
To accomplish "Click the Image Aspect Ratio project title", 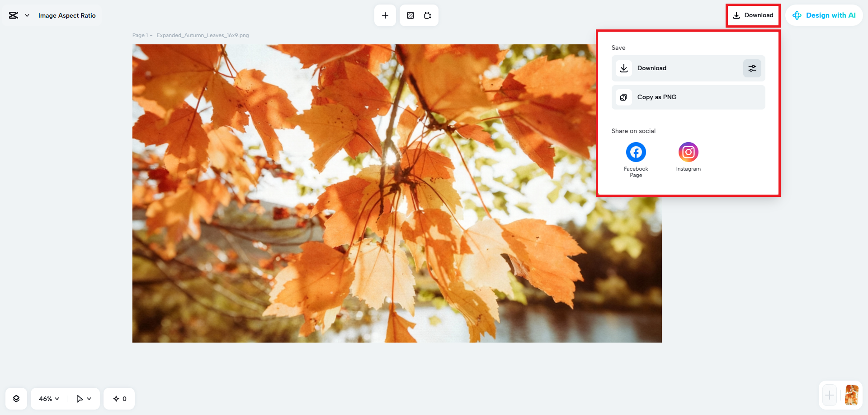I will (67, 15).
